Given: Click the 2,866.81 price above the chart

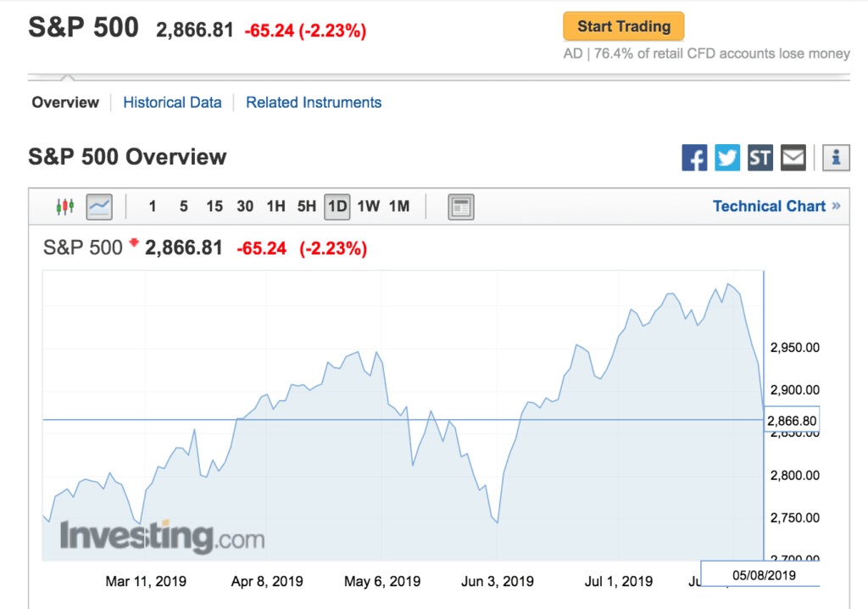Looking at the screenshot, I should (184, 248).
